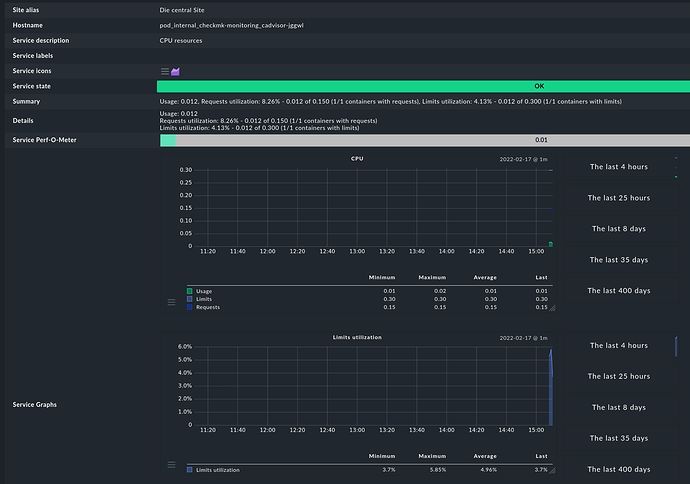Image resolution: width=690 pixels, height=484 pixels.
Task: Click the Limits utilization legend swatch
Action: coord(190,469)
